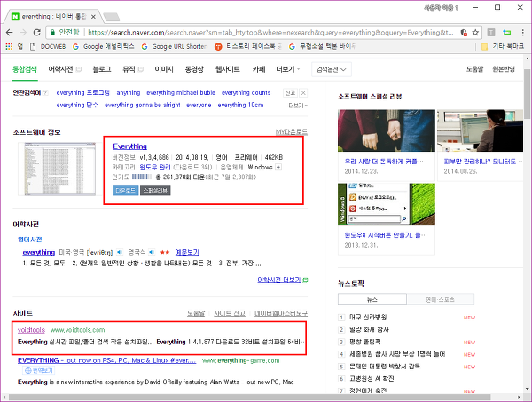Open the voidtools site link
The height and width of the screenshot is (402, 532).
[x=31, y=330]
